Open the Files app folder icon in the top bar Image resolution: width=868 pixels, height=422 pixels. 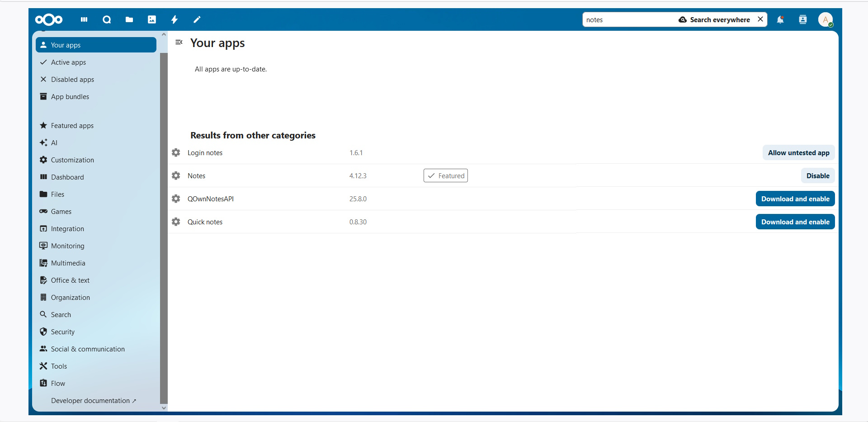(129, 19)
